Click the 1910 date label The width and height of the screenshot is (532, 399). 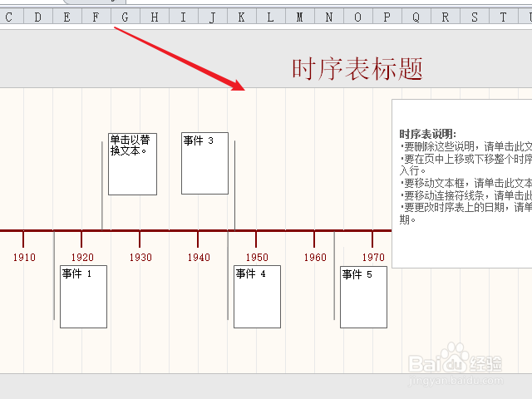(24, 258)
